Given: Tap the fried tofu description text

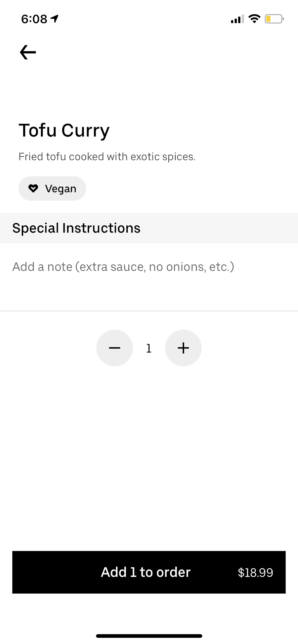Looking at the screenshot, I should [107, 157].
